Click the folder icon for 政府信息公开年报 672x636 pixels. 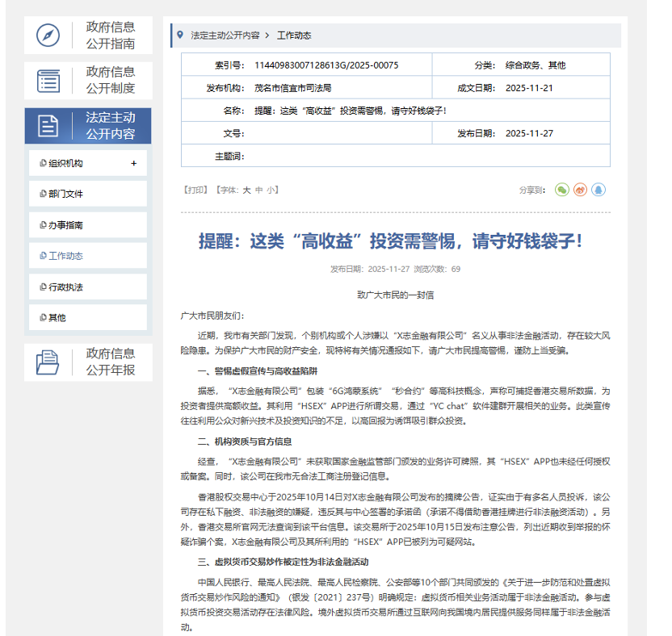click(48, 362)
